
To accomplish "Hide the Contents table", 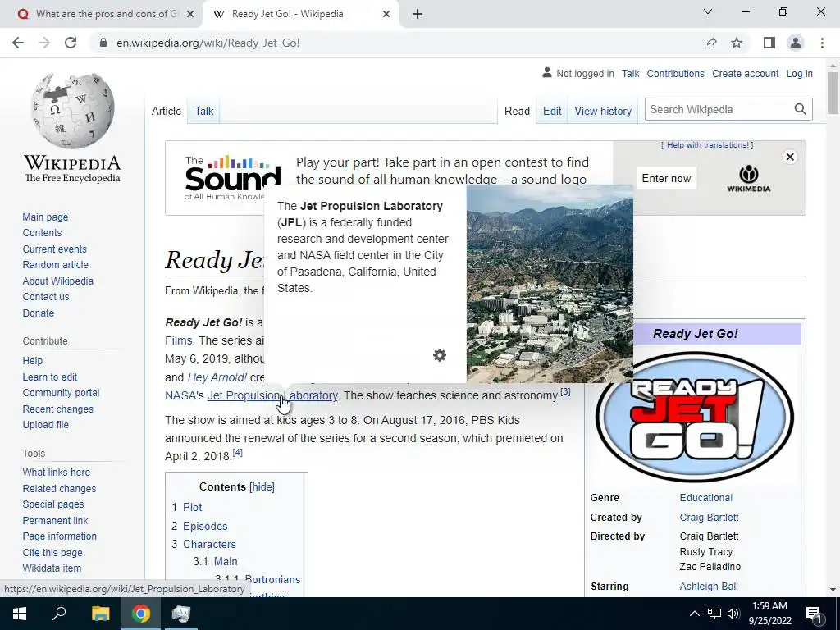I will click(x=262, y=487).
